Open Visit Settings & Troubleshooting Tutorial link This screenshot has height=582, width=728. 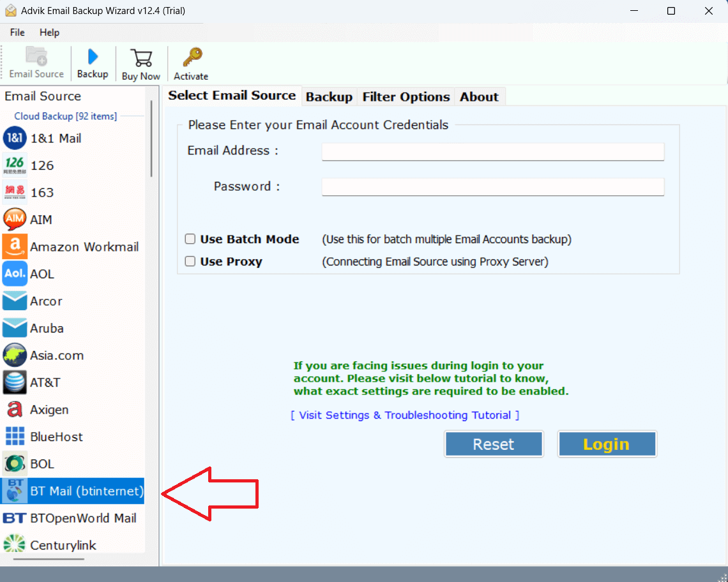(405, 415)
